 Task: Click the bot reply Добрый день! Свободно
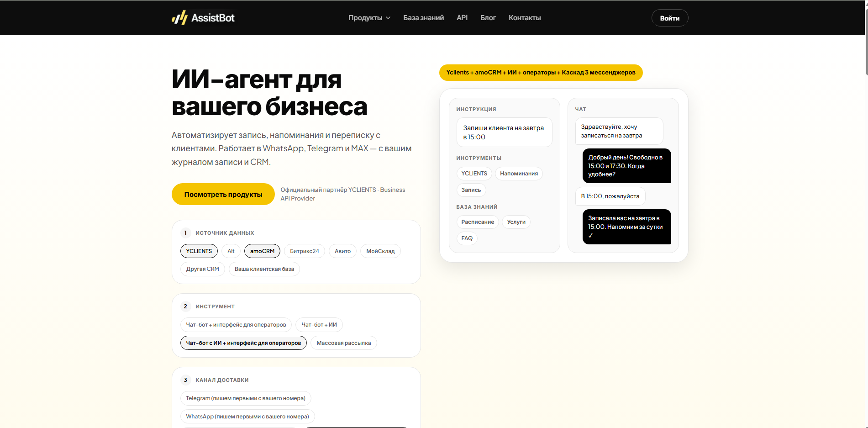(x=627, y=166)
